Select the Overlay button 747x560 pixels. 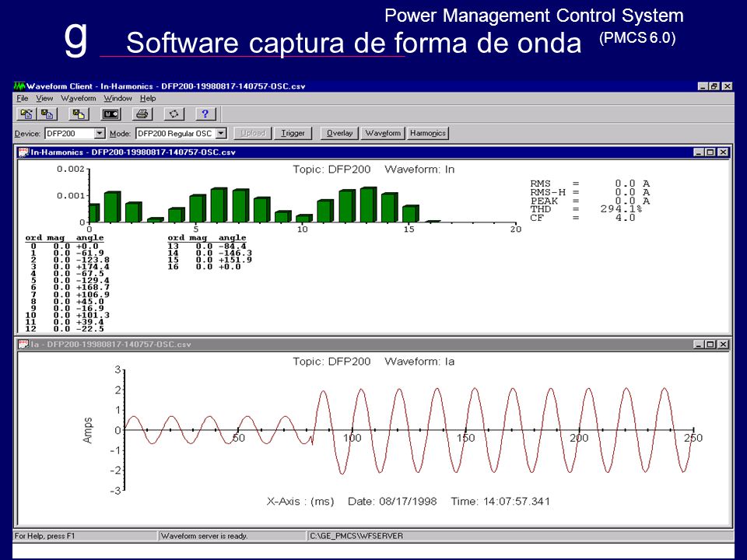click(x=340, y=133)
